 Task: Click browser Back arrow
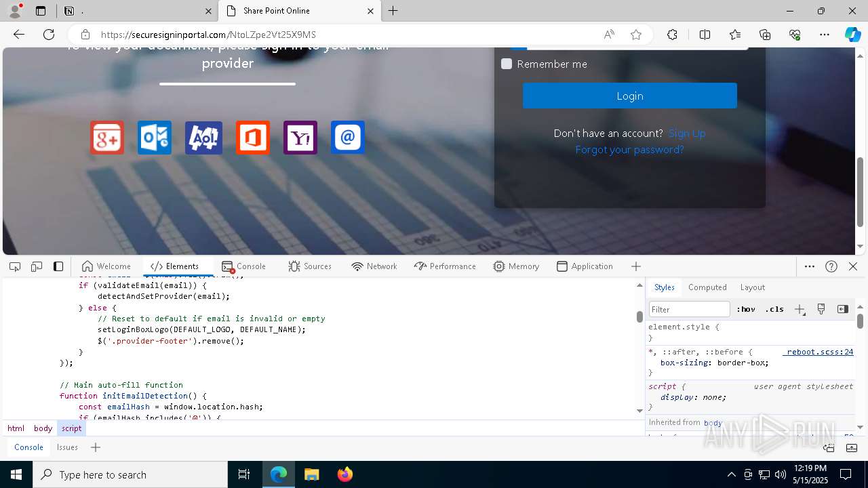tap(19, 35)
